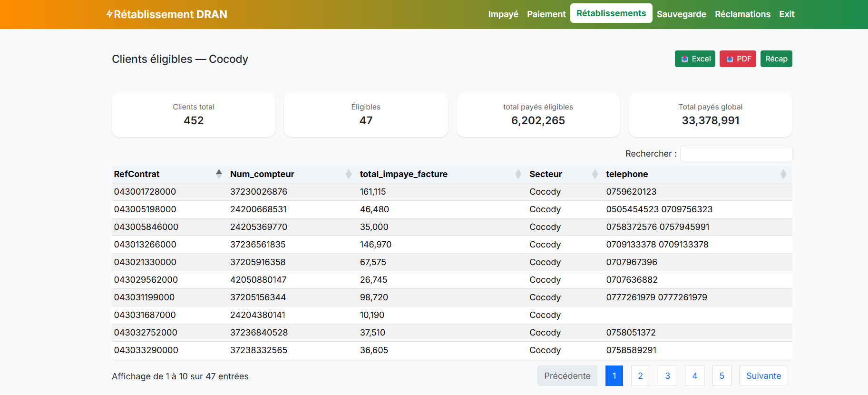Sort by total_impaye_facture arrow icon

pyautogui.click(x=518, y=174)
